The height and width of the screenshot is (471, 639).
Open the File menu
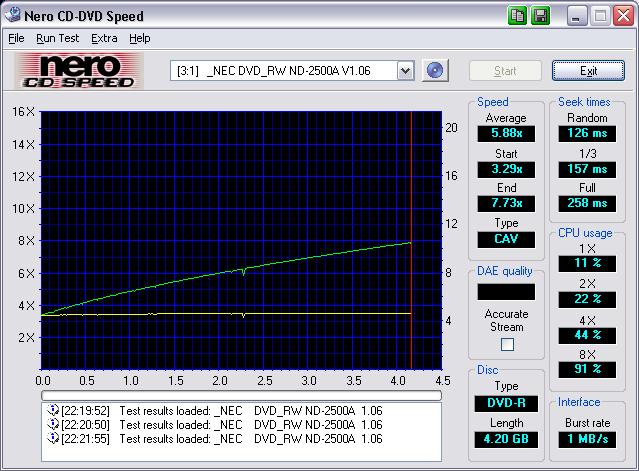coord(16,38)
